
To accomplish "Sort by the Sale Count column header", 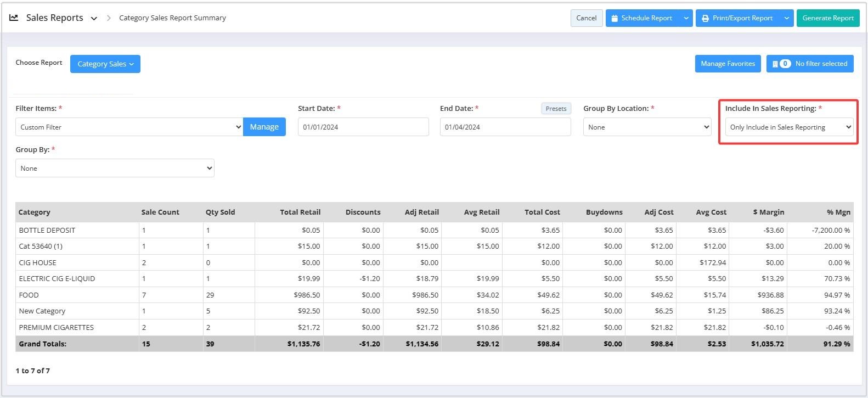I will [160, 212].
